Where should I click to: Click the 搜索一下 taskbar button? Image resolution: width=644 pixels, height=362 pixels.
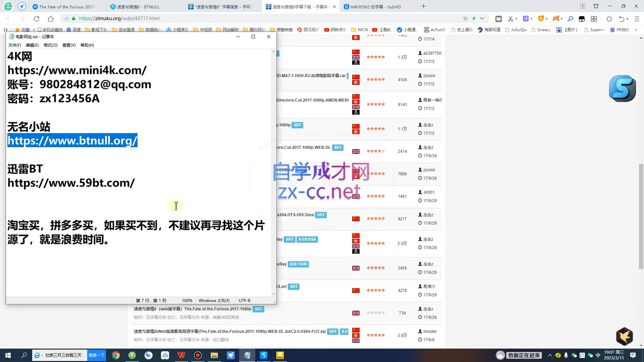[97, 355]
